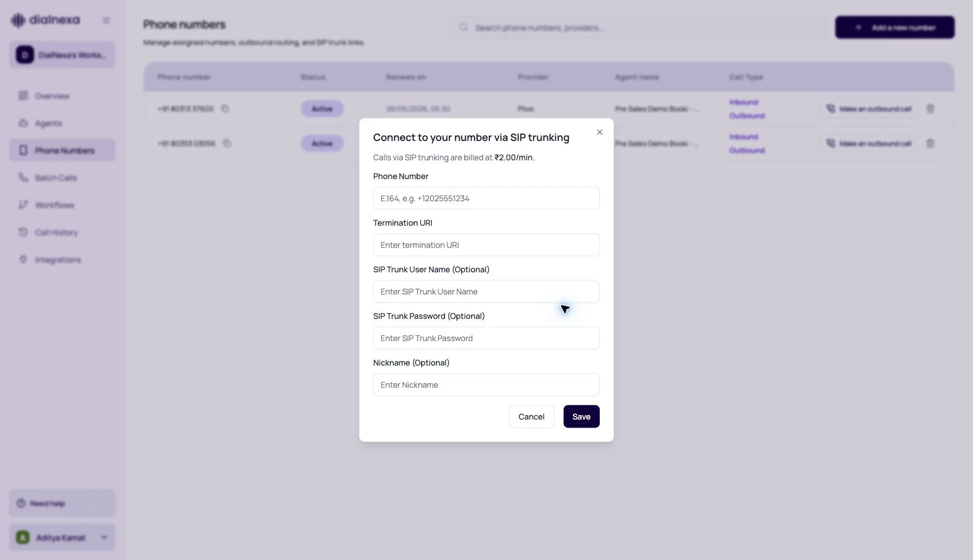Viewport: 973px width, 560px height.
Task: Click the Phone number column header
Action: (184, 77)
